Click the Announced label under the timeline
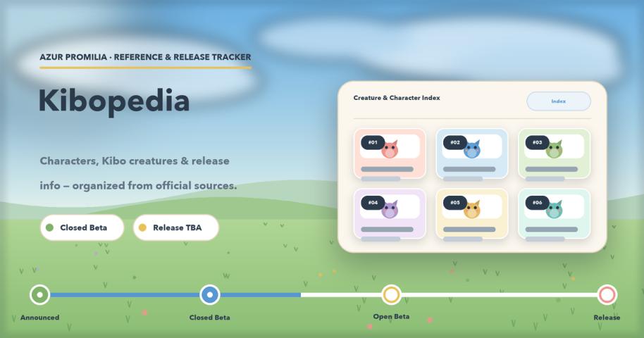 click(40, 318)
